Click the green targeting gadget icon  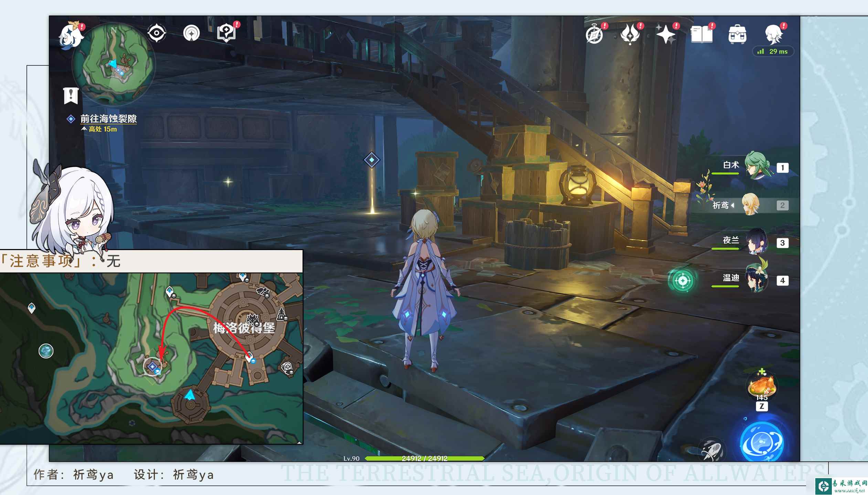pos(683,281)
